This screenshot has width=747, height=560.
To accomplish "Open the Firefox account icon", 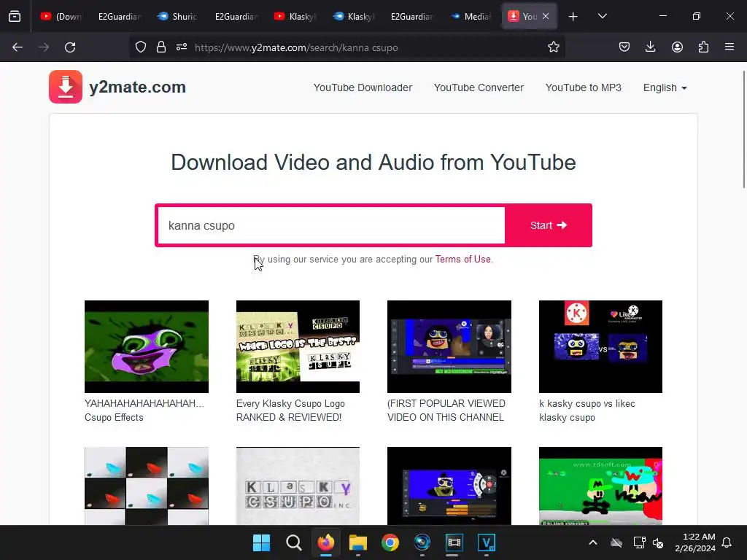I will click(x=677, y=47).
